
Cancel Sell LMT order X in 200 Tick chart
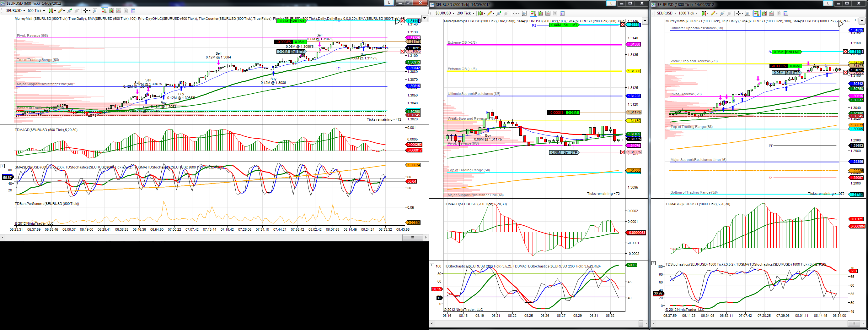tap(622, 25)
